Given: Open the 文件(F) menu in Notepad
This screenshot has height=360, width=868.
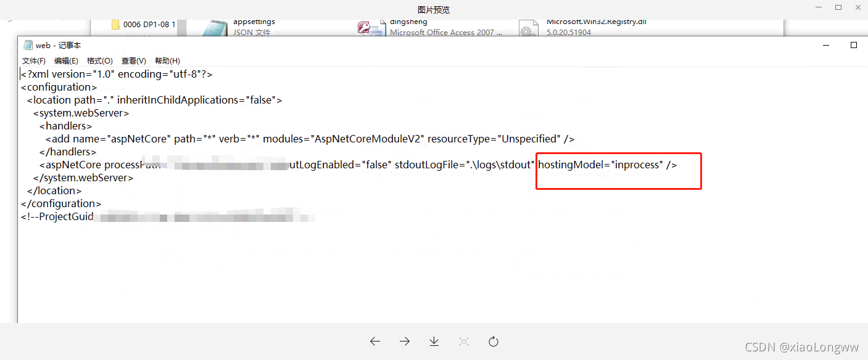Looking at the screenshot, I should click(x=33, y=61).
